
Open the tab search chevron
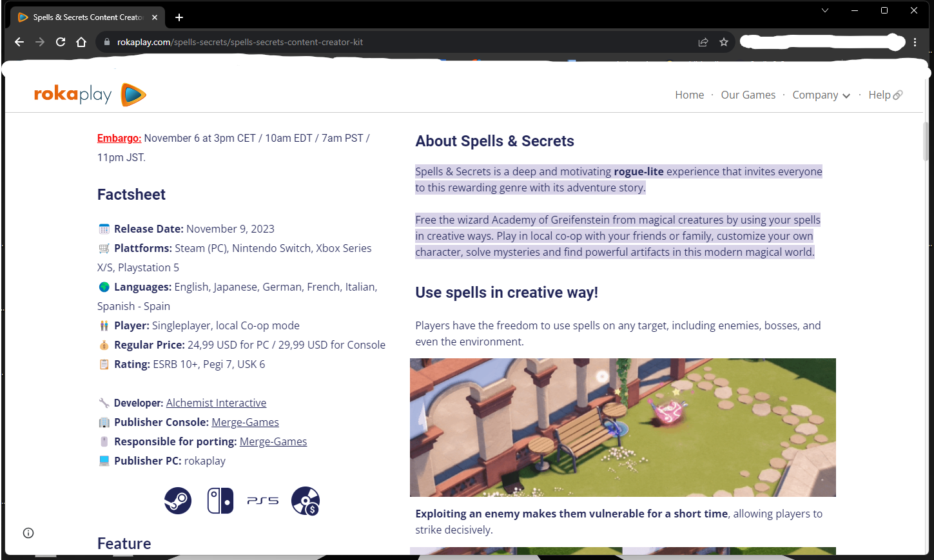click(x=825, y=10)
